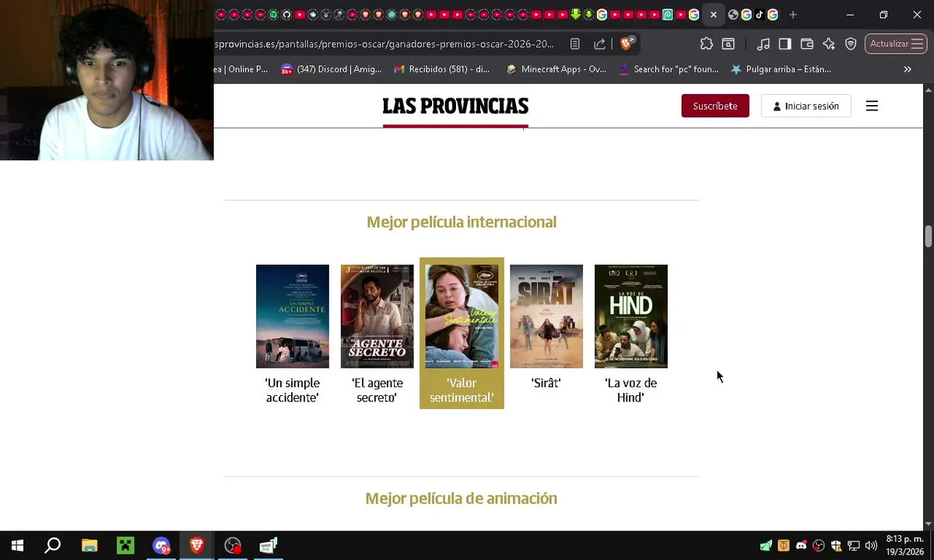Open the Minecraft creeper taskbar icon

point(125,546)
